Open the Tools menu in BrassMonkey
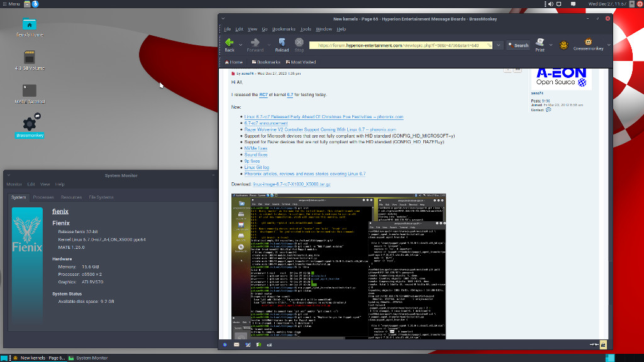The height and width of the screenshot is (362, 644). 306,29
